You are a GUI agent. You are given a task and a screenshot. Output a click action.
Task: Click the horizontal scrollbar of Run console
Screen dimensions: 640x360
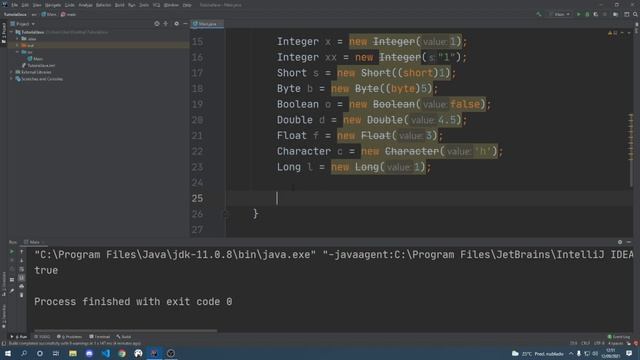click(x=126, y=331)
